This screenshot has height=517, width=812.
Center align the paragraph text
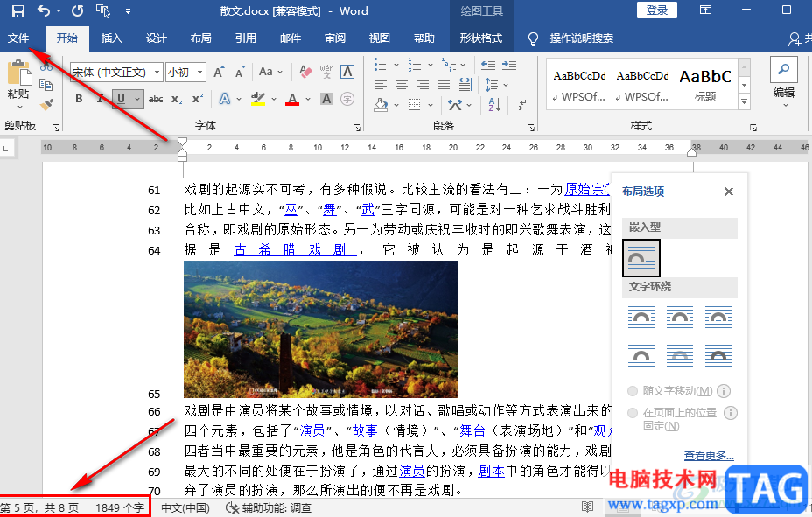click(x=402, y=85)
